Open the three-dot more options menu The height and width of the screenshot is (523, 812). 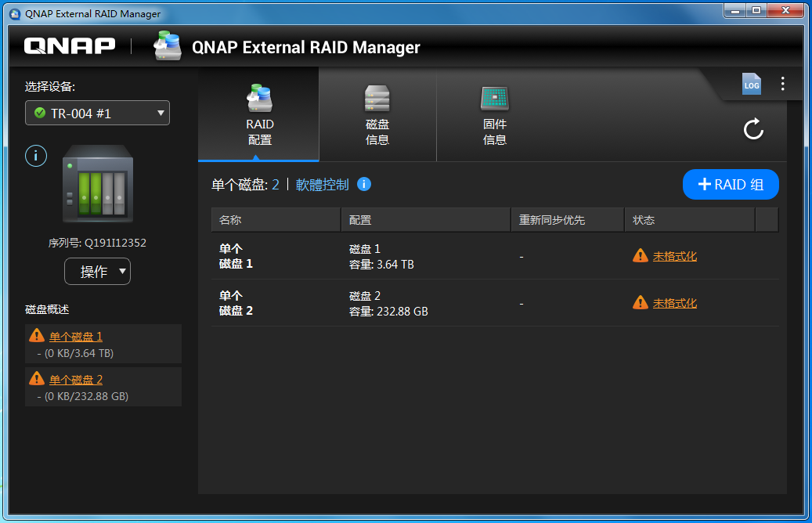point(782,83)
